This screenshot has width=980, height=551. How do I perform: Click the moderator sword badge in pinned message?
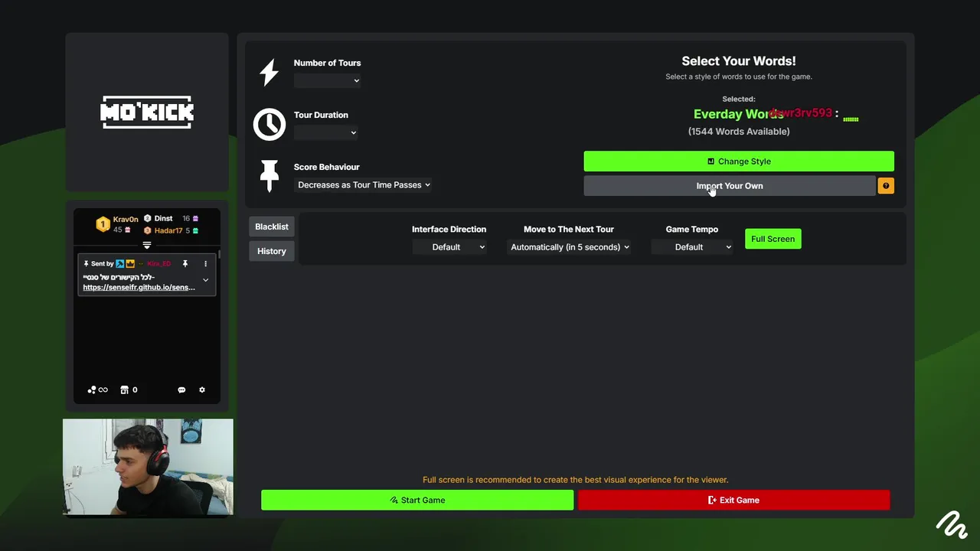tap(120, 263)
